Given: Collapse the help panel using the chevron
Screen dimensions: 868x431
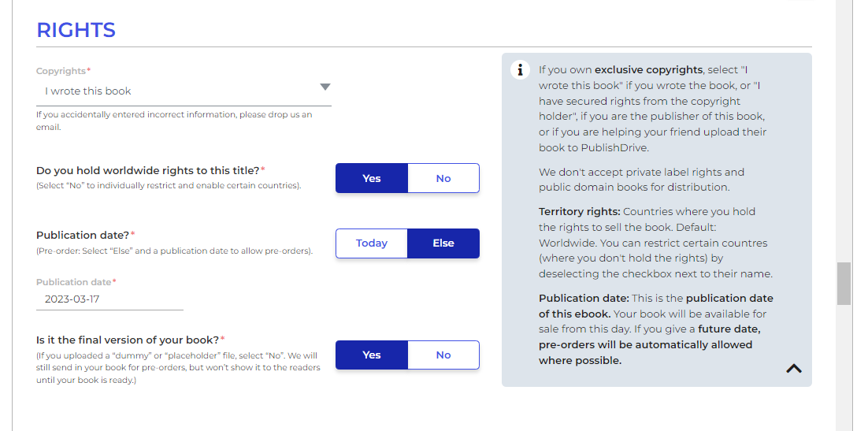Looking at the screenshot, I should pos(794,368).
